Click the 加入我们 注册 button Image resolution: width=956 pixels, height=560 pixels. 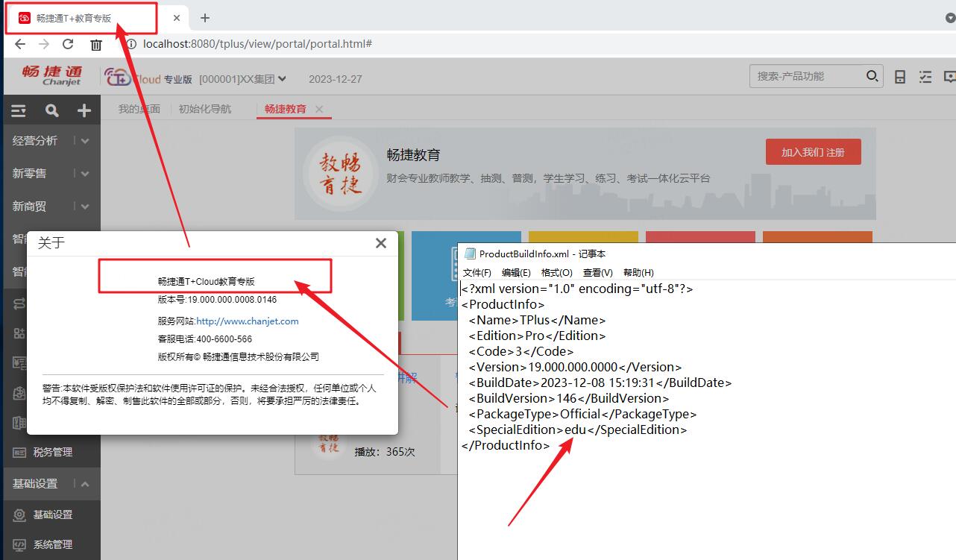pyautogui.click(x=814, y=152)
